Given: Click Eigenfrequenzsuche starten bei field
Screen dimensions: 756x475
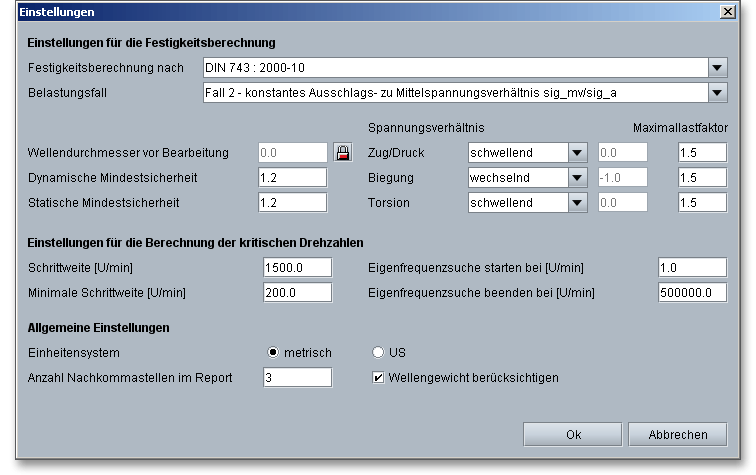Looking at the screenshot, I should (x=692, y=268).
